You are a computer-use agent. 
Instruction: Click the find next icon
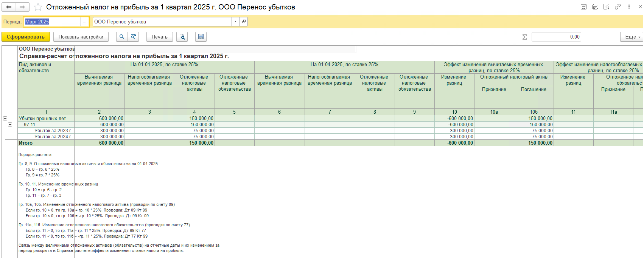(x=133, y=37)
